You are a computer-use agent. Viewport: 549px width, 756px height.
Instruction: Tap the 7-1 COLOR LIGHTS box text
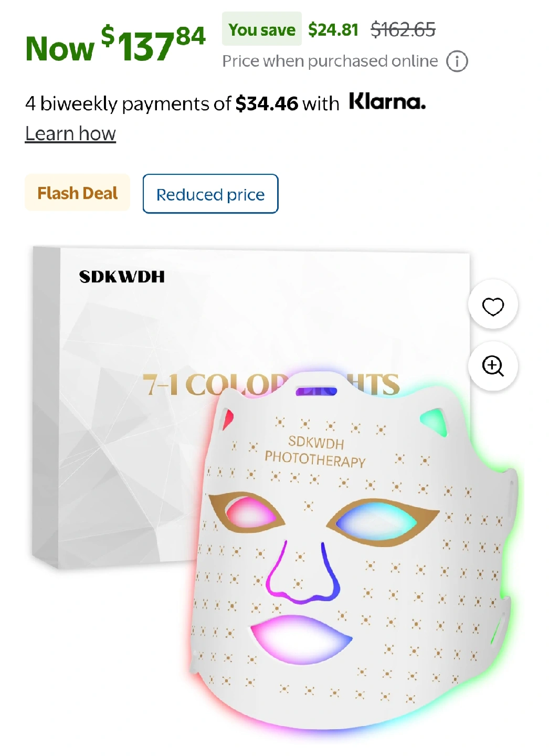(271, 384)
